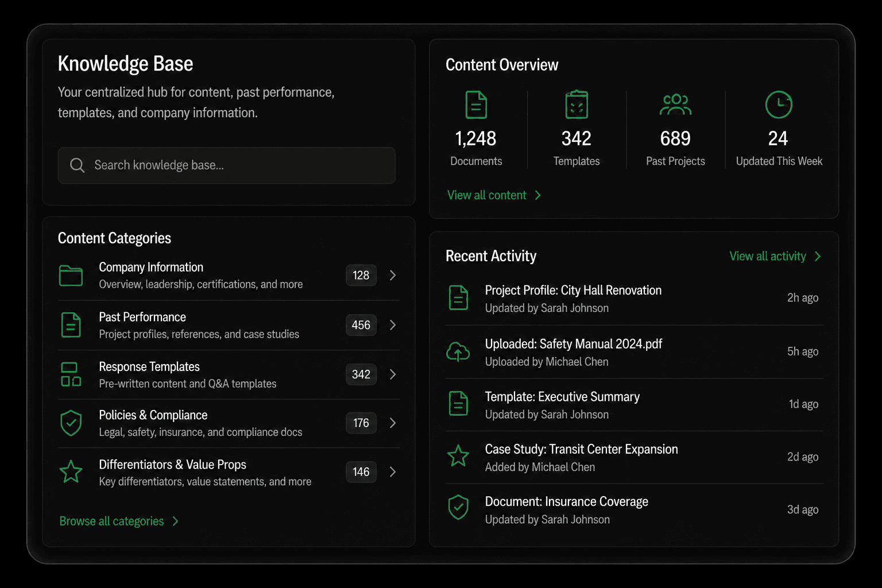Click arrow next to Browse all categories
Screen dimensions: 882x588
coord(176,521)
